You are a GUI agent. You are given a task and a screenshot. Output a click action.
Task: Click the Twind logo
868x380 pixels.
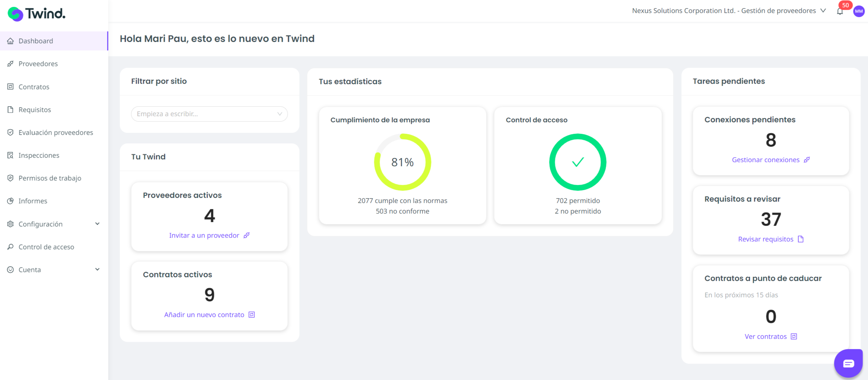coord(36,14)
